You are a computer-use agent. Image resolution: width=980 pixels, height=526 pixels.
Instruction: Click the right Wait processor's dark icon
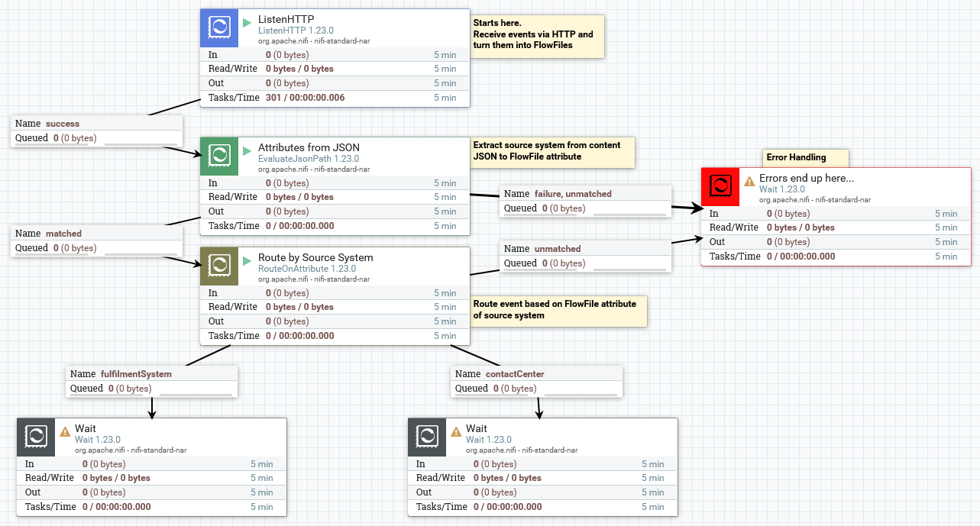(427, 437)
